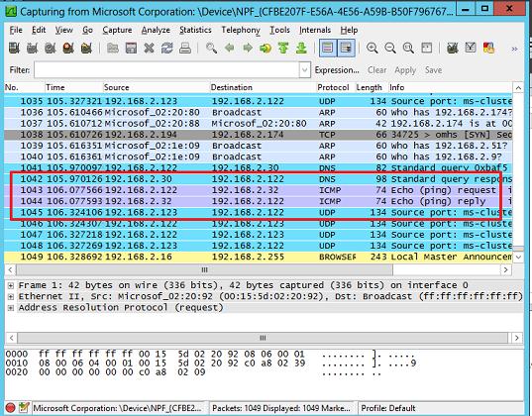The width and height of the screenshot is (532, 416).
Task: Jump to the last packet icon
Action: (x=301, y=49)
